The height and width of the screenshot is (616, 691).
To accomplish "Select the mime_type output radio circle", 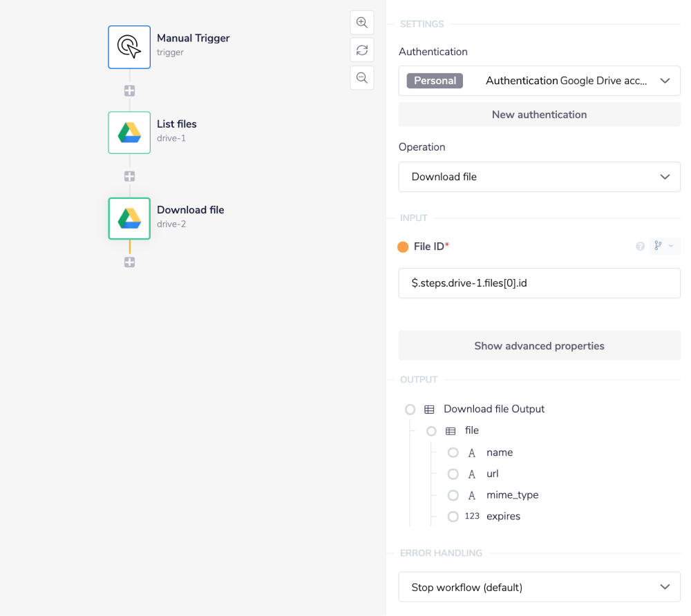I will 453,495.
